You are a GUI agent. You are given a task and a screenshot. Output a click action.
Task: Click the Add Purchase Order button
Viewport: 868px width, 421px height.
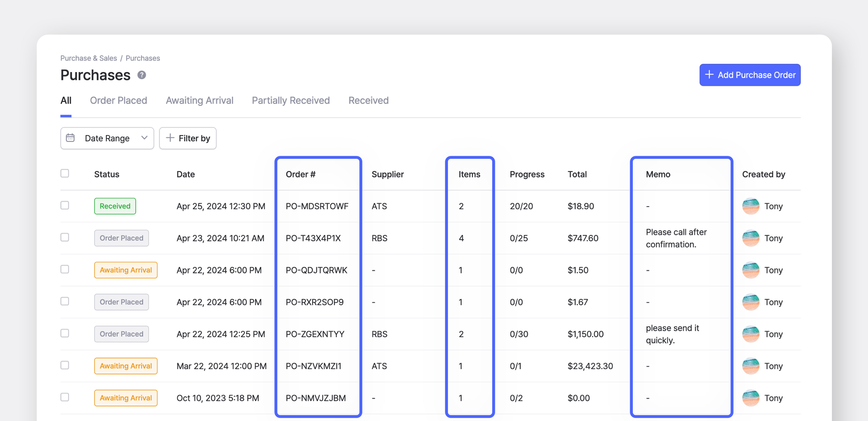click(750, 75)
